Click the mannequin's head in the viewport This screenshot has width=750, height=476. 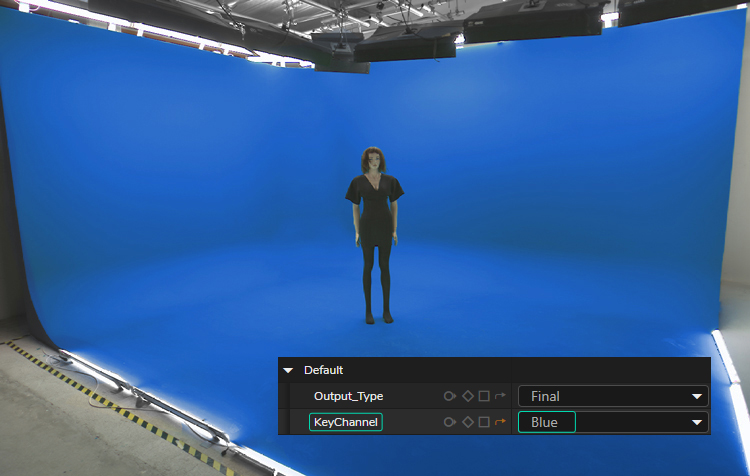pos(374,159)
